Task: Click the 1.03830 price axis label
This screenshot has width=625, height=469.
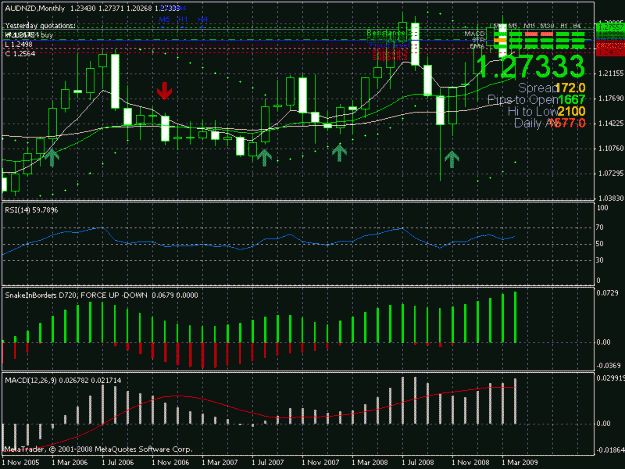Action: (610, 198)
